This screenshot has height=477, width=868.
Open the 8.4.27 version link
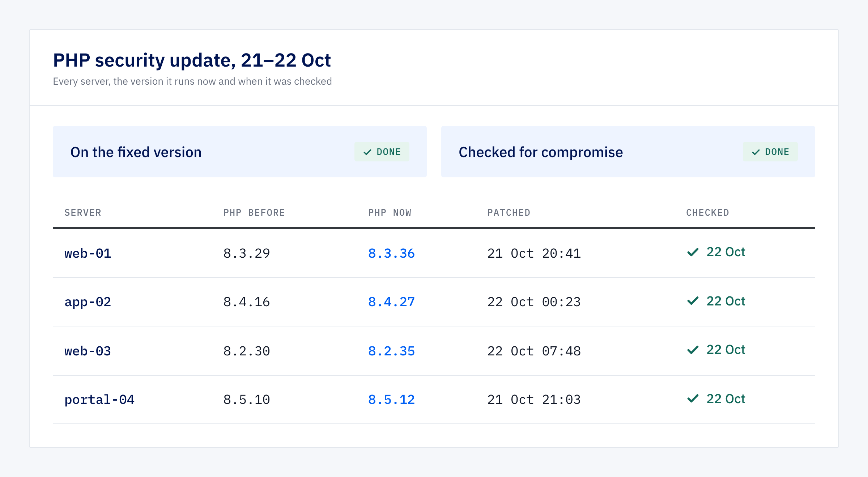point(391,302)
